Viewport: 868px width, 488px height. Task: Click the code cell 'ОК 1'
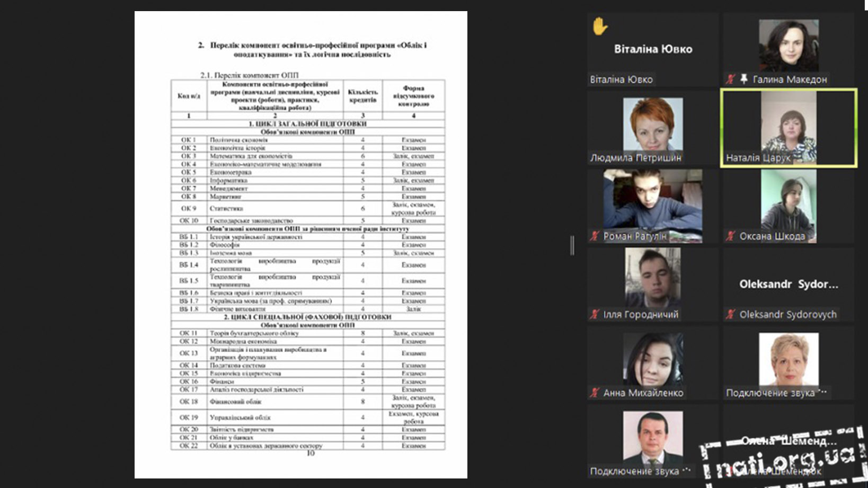point(189,140)
